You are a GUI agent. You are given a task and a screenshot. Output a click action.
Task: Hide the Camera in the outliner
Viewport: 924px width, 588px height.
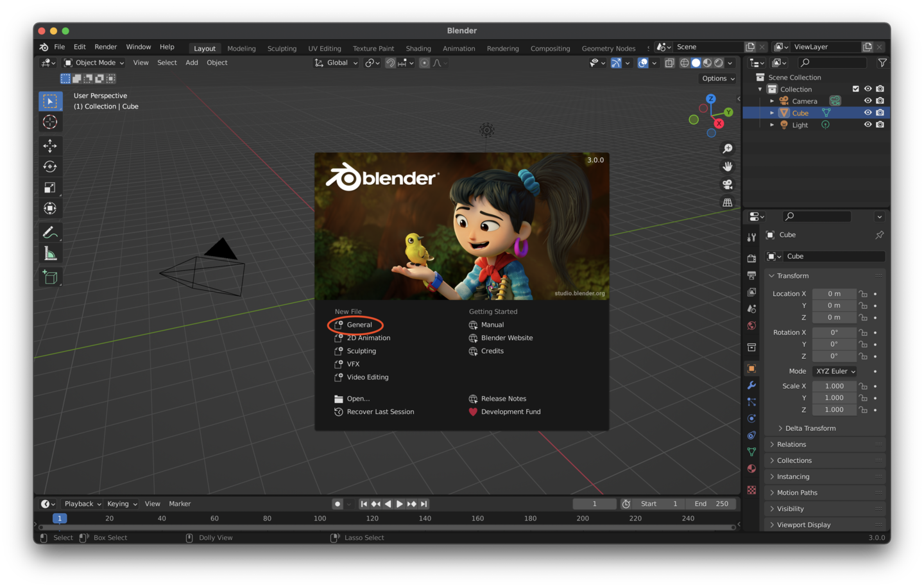click(868, 101)
